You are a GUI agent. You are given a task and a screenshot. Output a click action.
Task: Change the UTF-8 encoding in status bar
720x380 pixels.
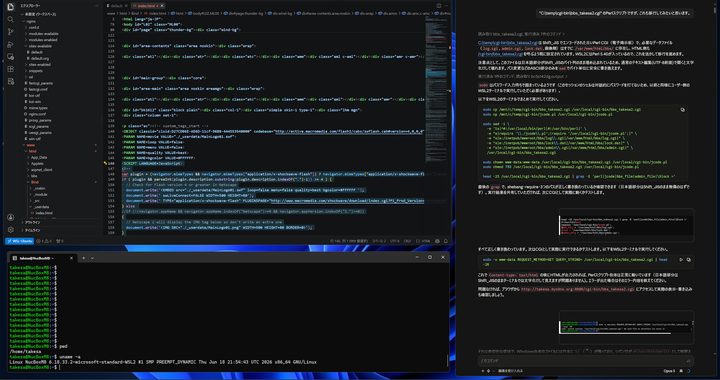394,241
